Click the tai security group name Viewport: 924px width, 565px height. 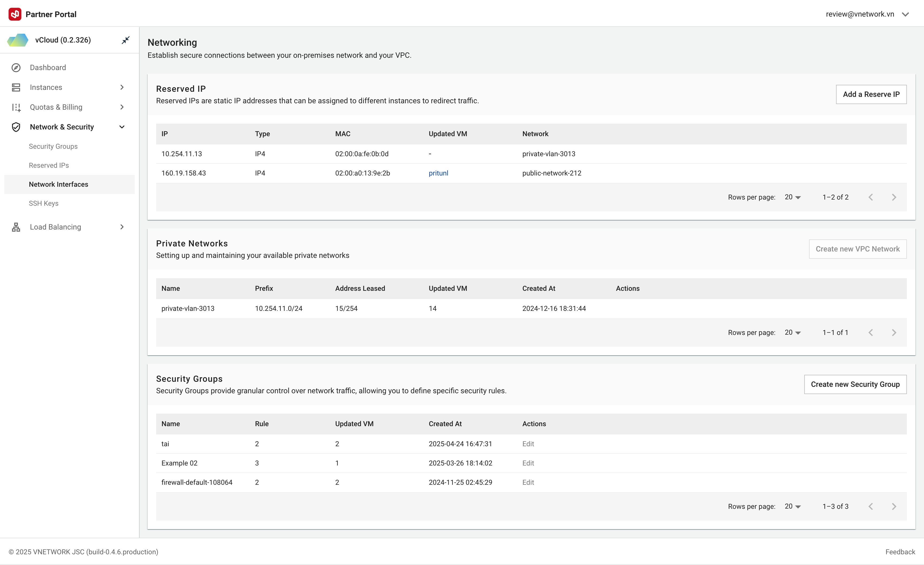(165, 444)
